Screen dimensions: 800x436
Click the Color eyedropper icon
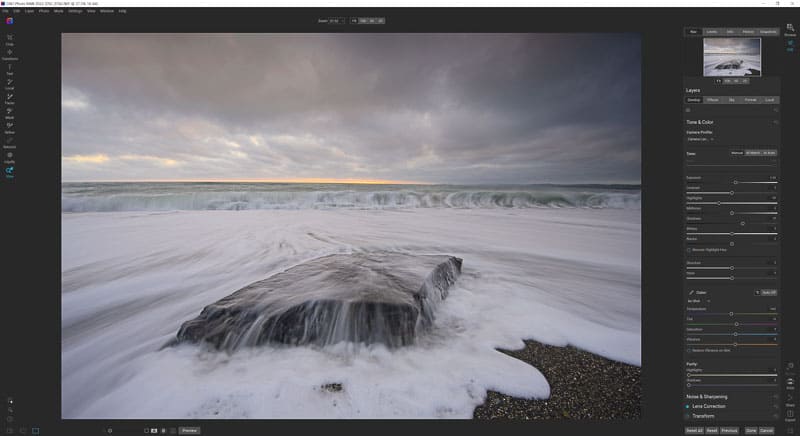691,293
